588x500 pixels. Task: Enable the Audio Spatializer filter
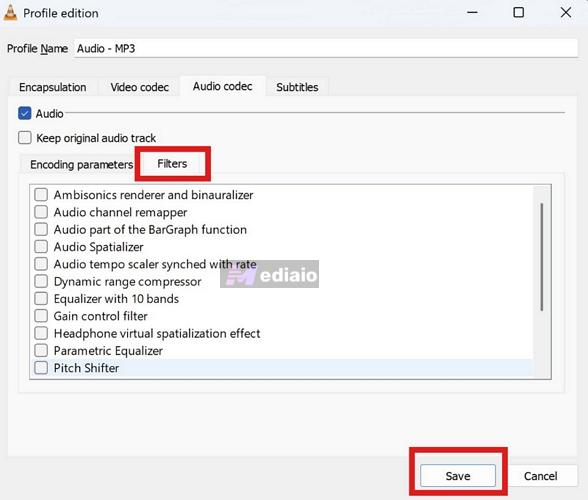point(41,246)
